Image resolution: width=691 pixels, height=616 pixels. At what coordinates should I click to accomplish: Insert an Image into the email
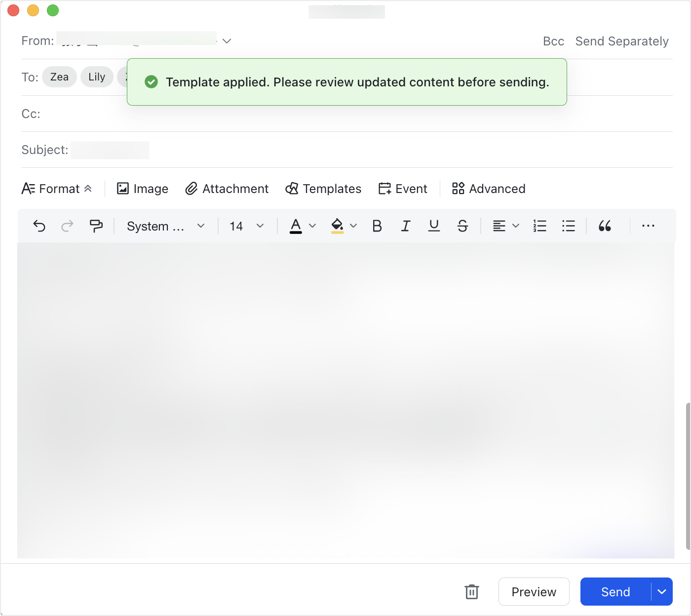coord(142,189)
